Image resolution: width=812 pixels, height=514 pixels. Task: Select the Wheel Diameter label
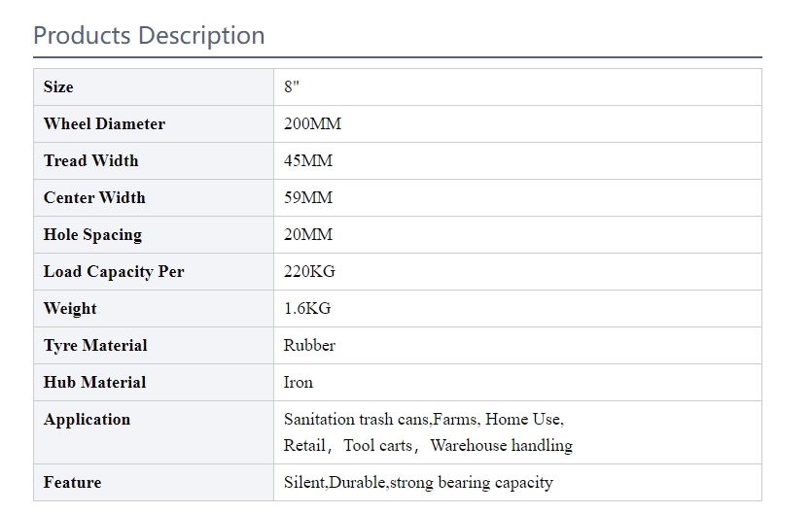104,124
